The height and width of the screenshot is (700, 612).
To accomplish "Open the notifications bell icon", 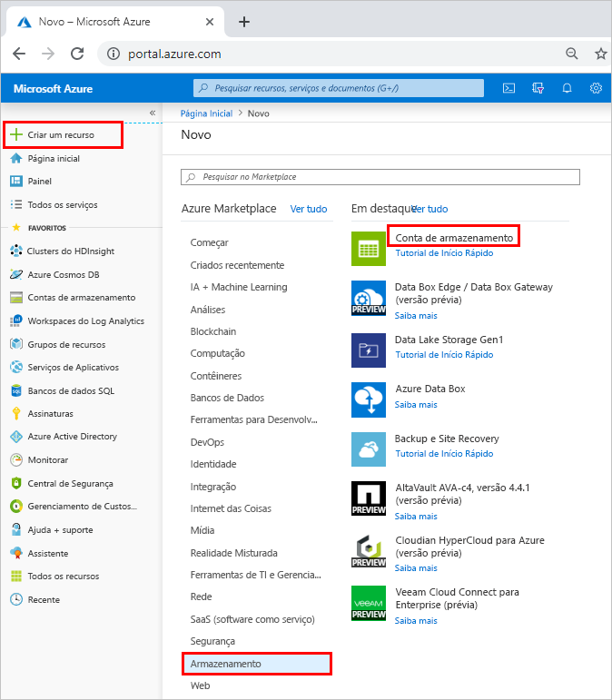I will coord(567,88).
